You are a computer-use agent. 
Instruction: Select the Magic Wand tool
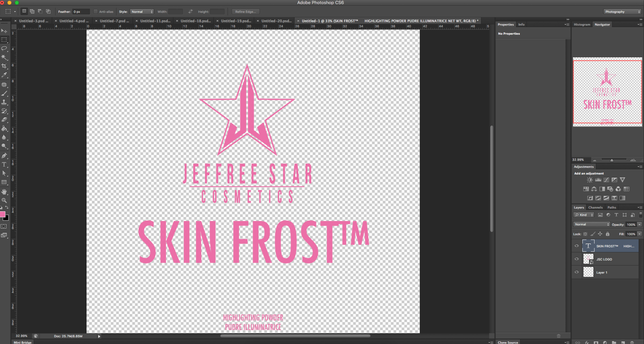(4, 57)
